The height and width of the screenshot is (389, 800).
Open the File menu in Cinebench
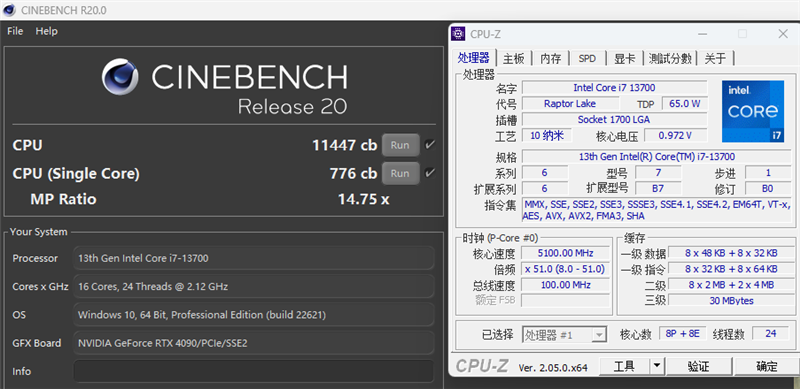pyautogui.click(x=15, y=31)
